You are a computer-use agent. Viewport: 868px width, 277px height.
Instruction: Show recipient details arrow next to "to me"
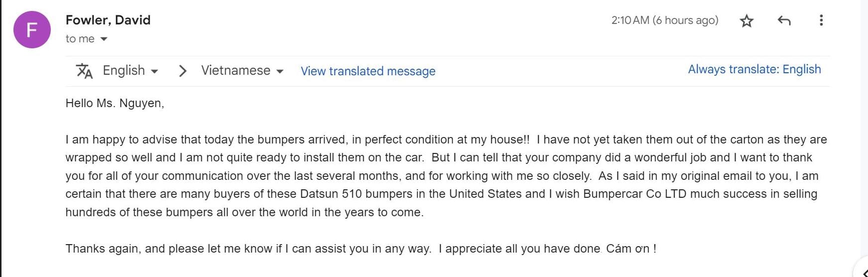(x=104, y=39)
